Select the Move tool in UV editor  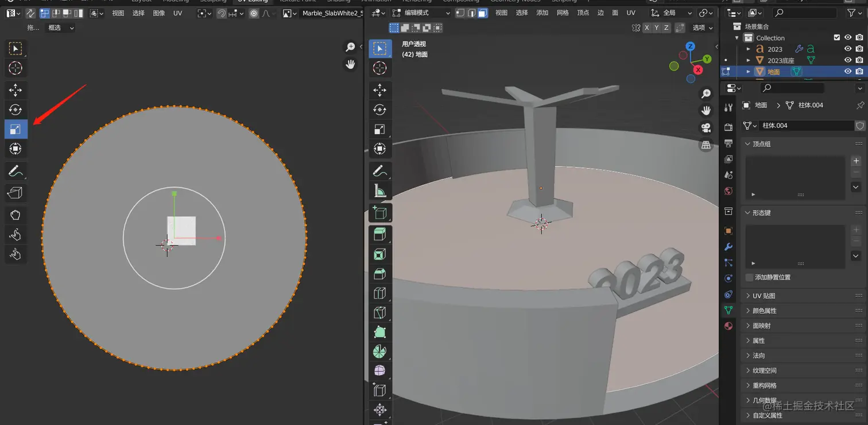pyautogui.click(x=15, y=90)
